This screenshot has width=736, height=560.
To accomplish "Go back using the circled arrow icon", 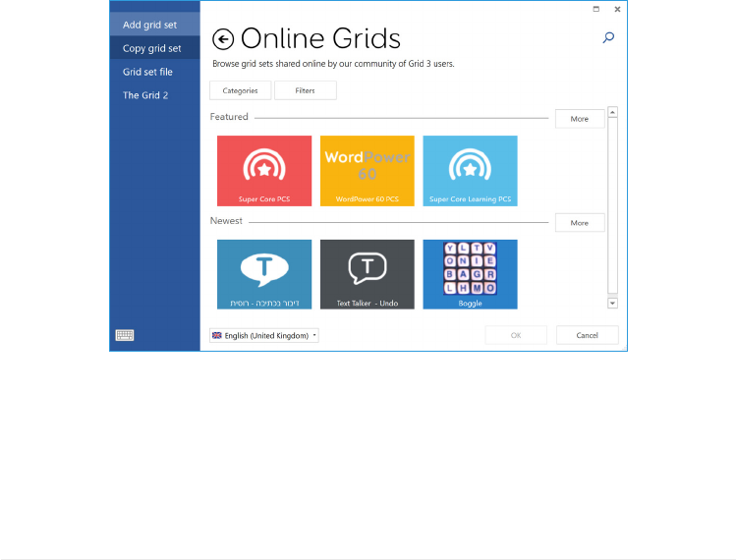I will point(223,39).
